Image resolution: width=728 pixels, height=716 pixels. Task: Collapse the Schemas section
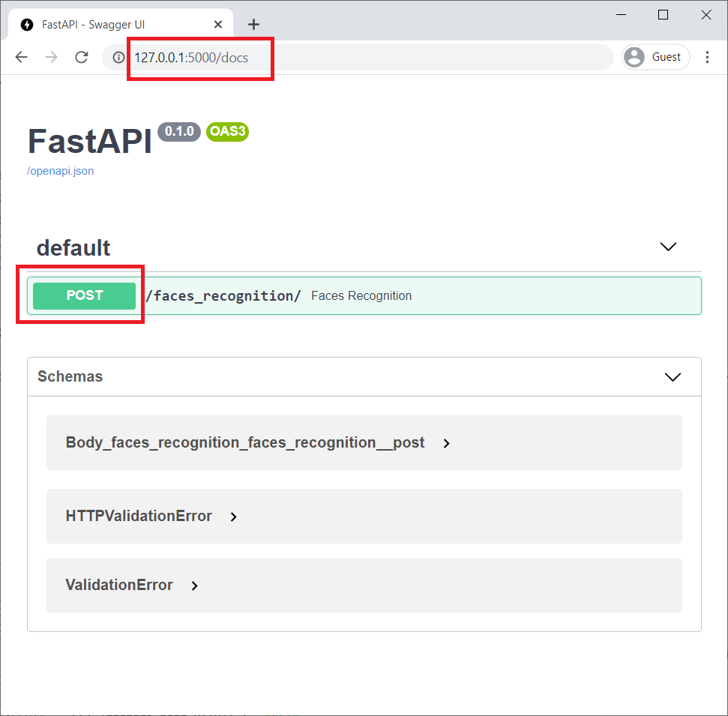[672, 376]
